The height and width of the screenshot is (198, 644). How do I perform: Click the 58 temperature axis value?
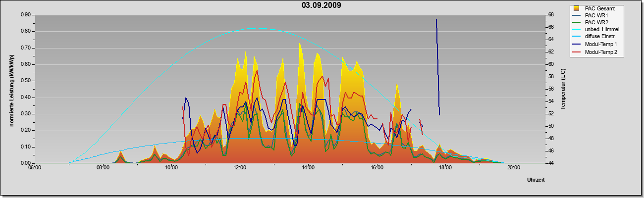[x=550, y=77]
